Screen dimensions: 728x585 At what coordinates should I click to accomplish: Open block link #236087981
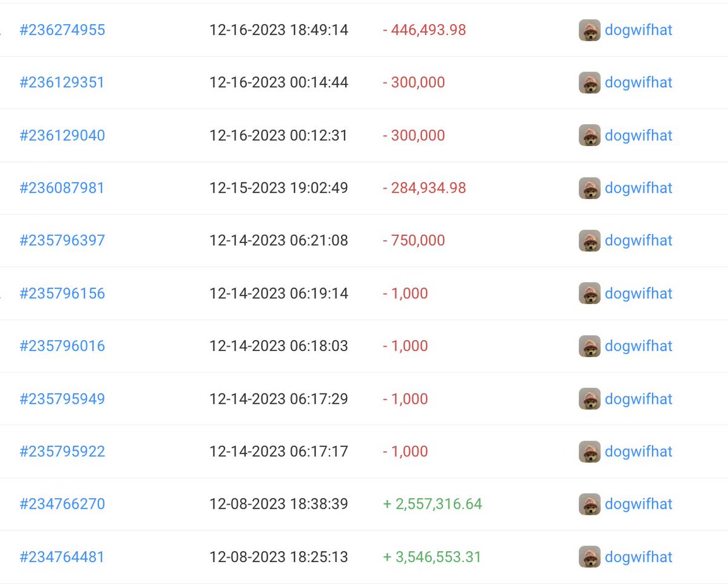point(62,188)
